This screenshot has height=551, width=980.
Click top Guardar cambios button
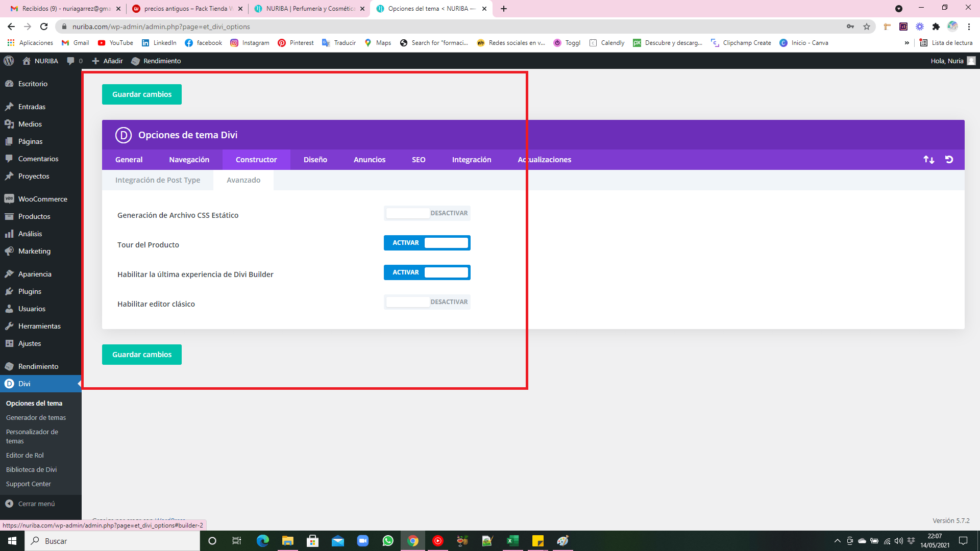tap(142, 94)
